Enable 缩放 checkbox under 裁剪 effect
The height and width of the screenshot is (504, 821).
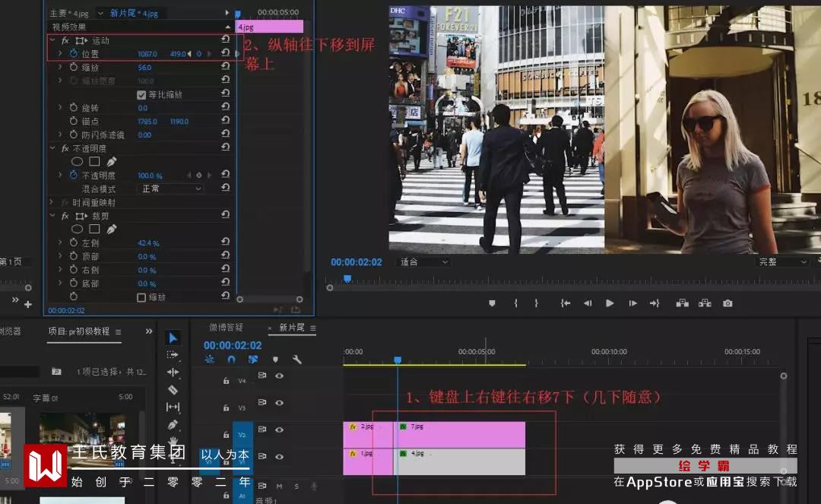pos(141,297)
